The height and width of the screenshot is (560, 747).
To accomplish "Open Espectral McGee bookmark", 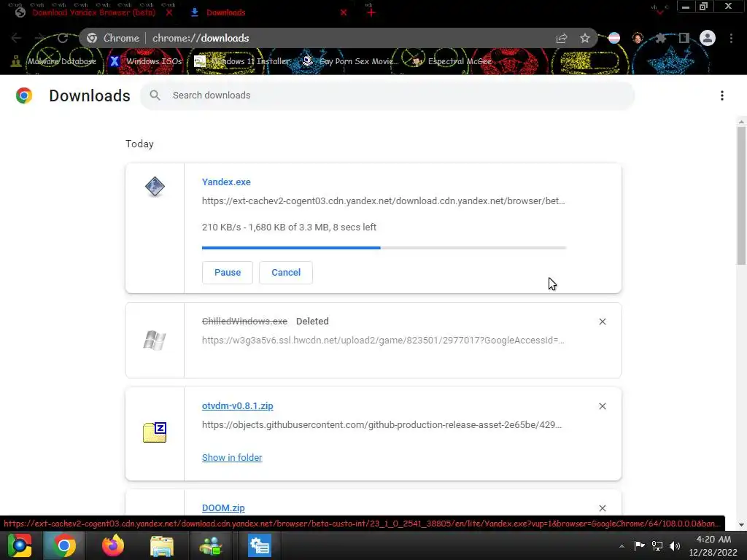I will click(452, 61).
